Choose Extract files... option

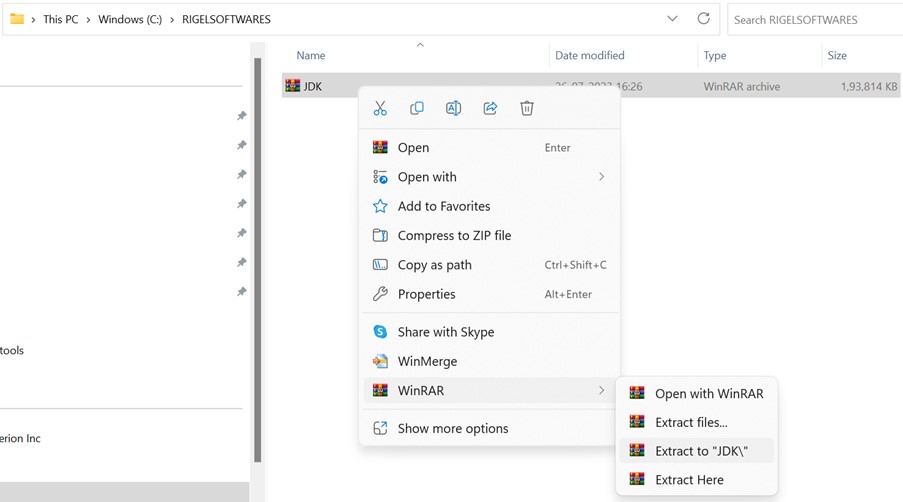pyautogui.click(x=691, y=422)
